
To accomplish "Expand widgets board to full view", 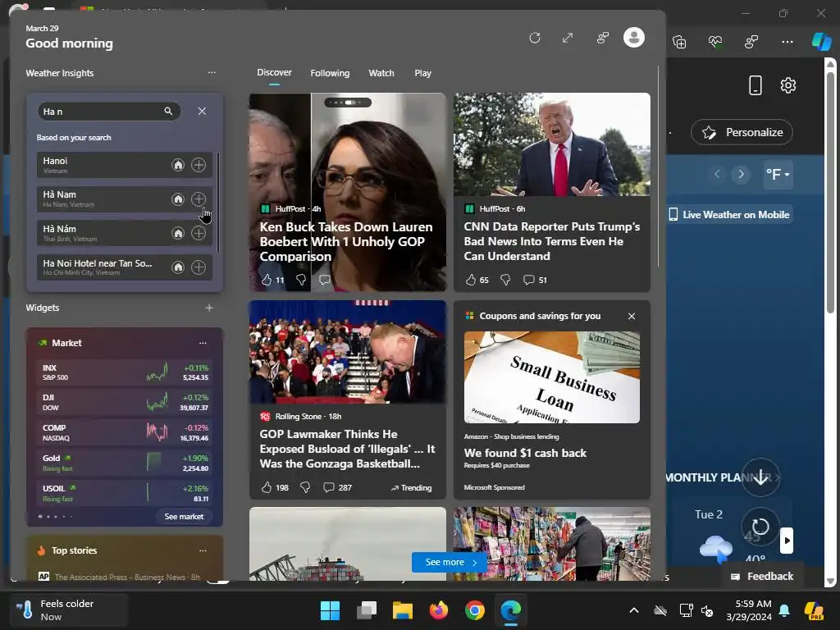I will click(568, 38).
